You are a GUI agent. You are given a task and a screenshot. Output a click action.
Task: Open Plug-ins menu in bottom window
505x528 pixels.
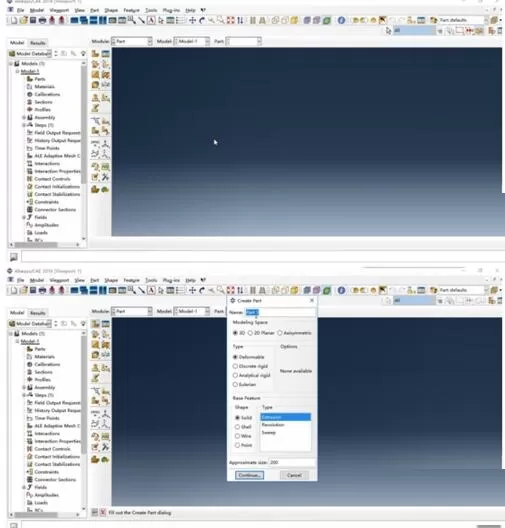point(171,280)
